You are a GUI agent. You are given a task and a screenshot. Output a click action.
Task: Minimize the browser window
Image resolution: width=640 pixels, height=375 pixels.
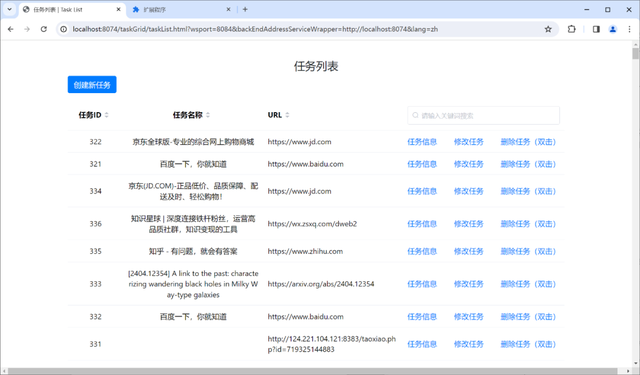[x=587, y=9]
